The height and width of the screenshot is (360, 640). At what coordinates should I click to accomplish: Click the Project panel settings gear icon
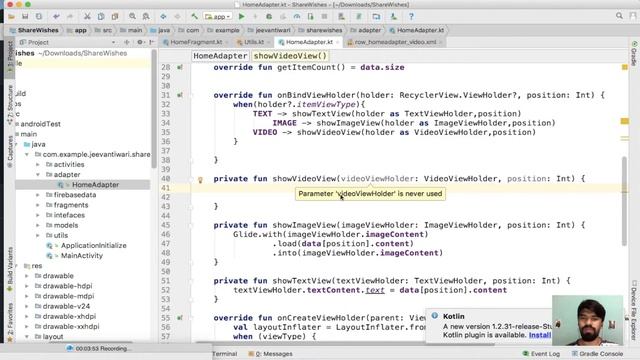(140, 42)
